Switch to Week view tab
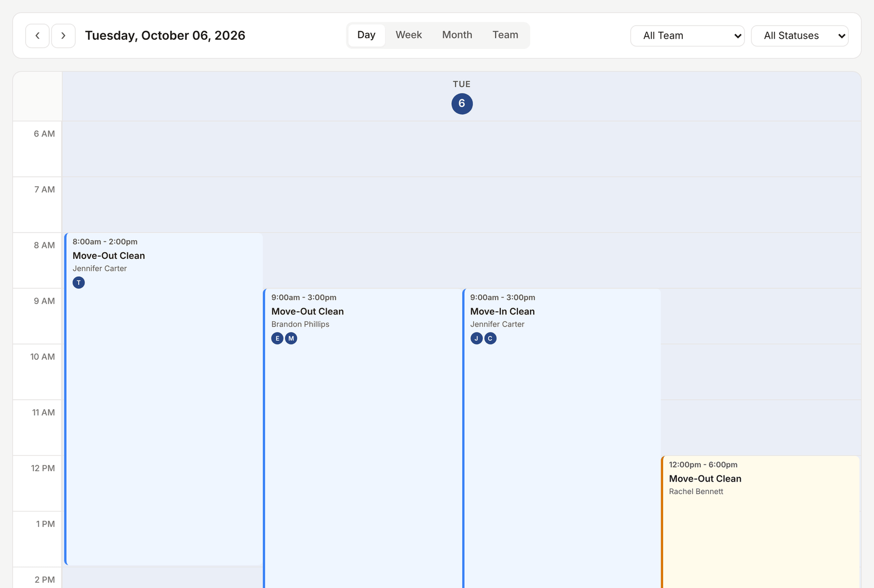Image resolution: width=874 pixels, height=588 pixels. [x=409, y=35]
